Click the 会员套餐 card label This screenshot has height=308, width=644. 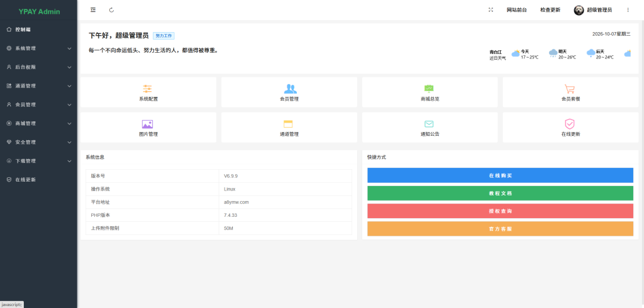[570, 99]
